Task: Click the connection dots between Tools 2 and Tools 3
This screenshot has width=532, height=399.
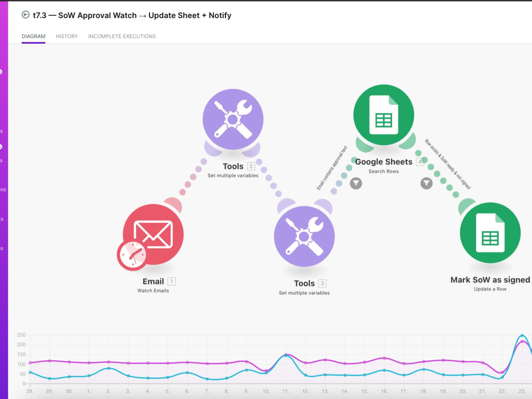Action: click(x=269, y=178)
